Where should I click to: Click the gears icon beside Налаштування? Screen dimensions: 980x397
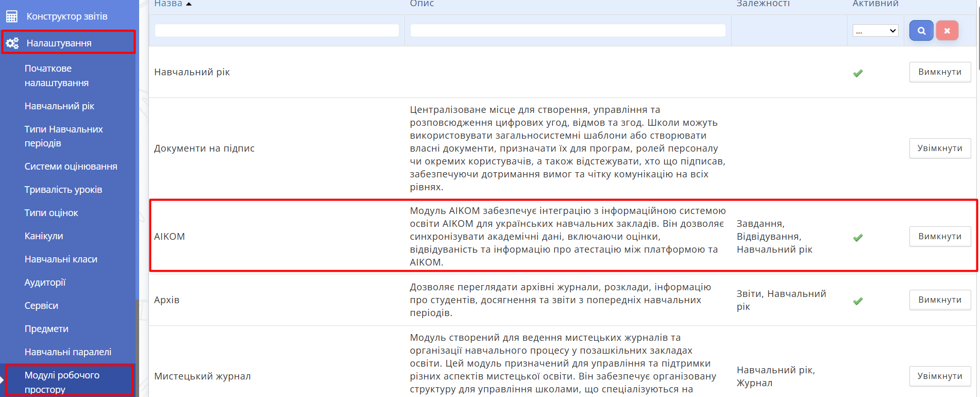(x=12, y=43)
